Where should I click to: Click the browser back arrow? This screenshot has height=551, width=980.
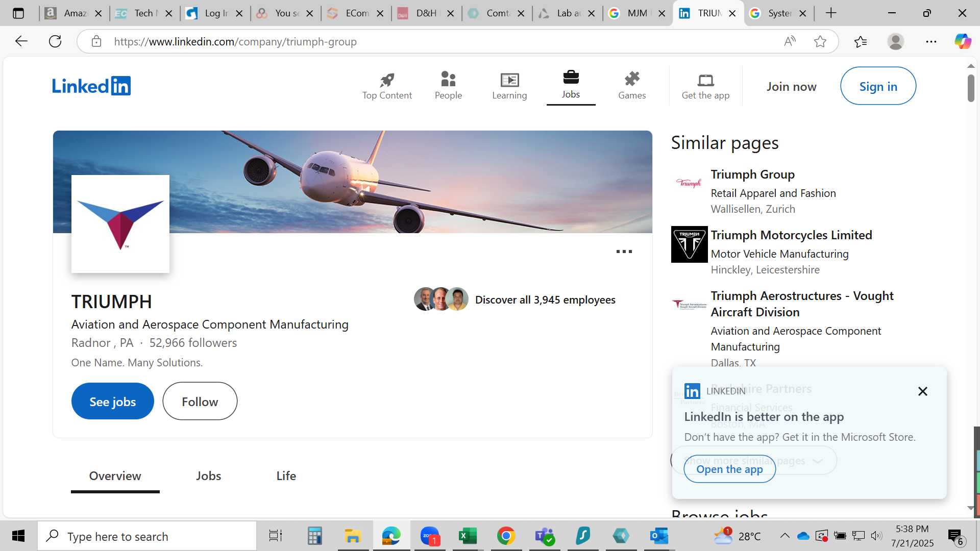[21, 41]
